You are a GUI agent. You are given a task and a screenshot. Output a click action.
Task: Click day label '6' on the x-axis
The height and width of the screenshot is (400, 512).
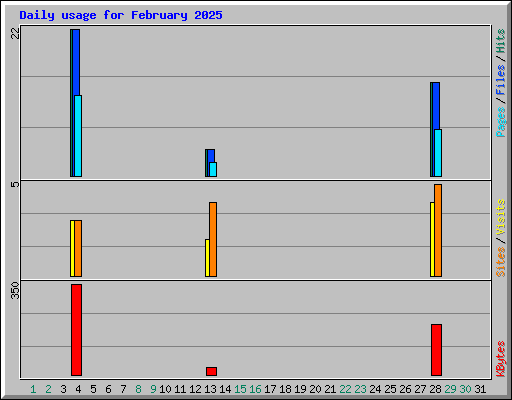click(108, 389)
